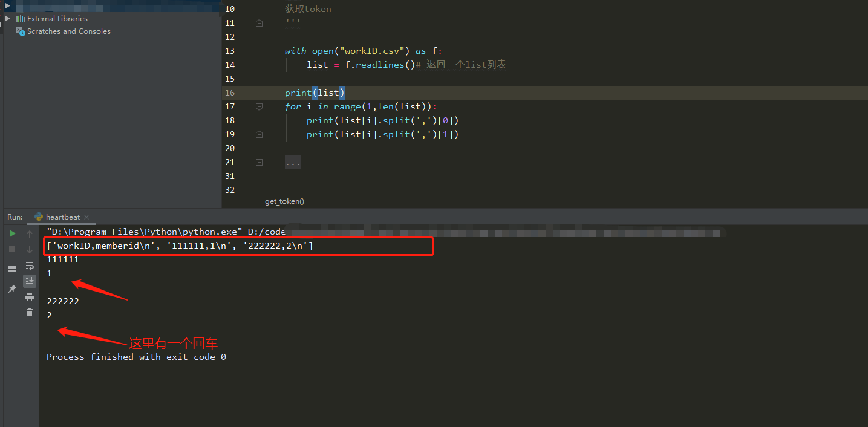
Task: Click the 'print(list)' statement on line 16
Action: 315,93
